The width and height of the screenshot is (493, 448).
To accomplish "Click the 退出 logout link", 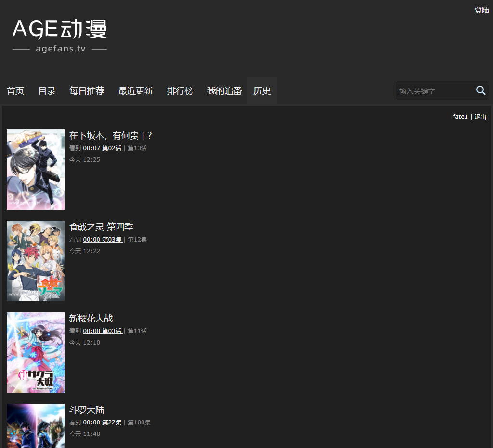I will tap(480, 117).
